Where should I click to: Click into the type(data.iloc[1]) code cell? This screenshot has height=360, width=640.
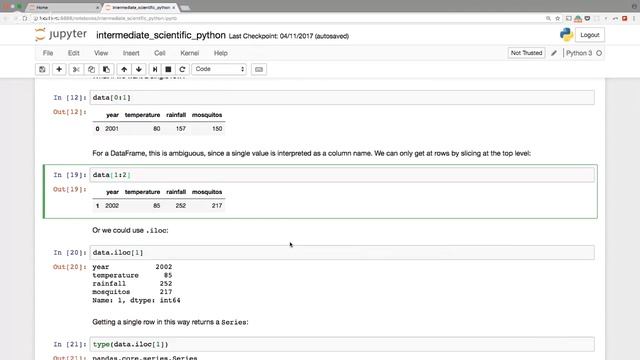click(342, 344)
